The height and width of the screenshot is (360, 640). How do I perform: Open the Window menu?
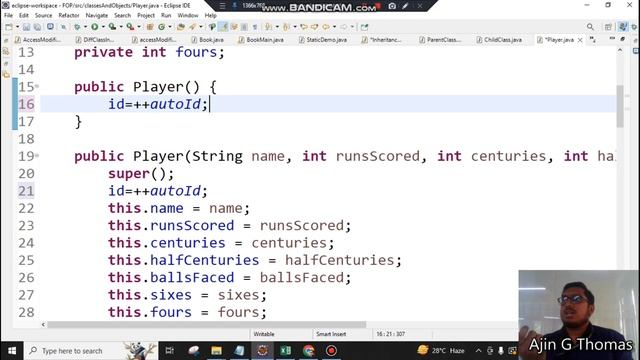[188, 16]
